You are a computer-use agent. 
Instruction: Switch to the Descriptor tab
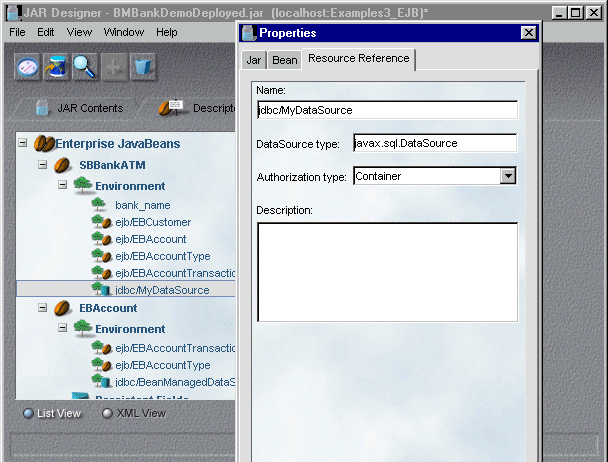tap(196, 108)
